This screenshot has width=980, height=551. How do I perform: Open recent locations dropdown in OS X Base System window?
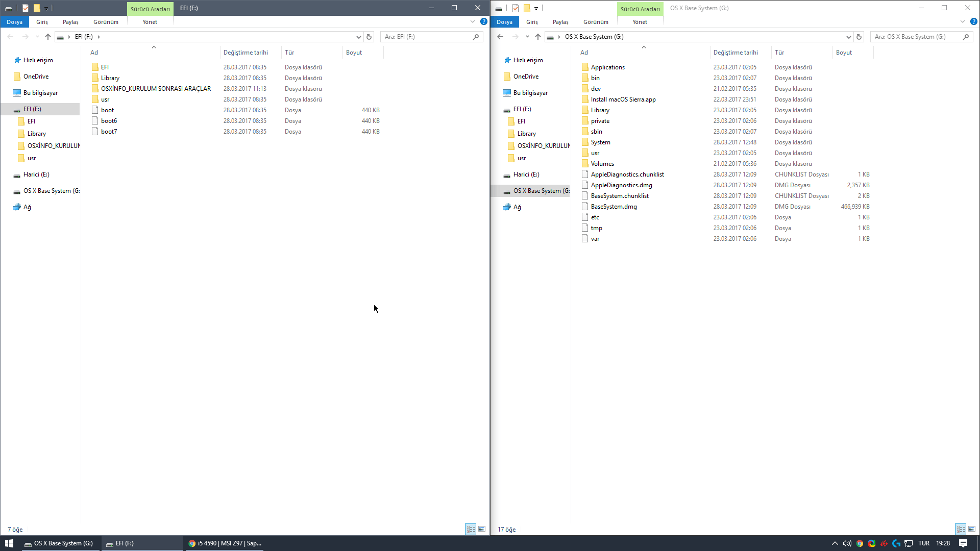527,37
